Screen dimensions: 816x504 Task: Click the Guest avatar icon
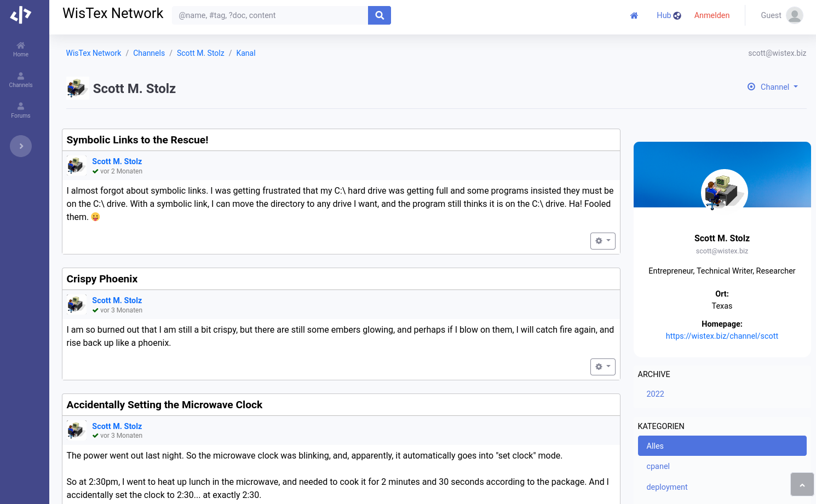(794, 15)
